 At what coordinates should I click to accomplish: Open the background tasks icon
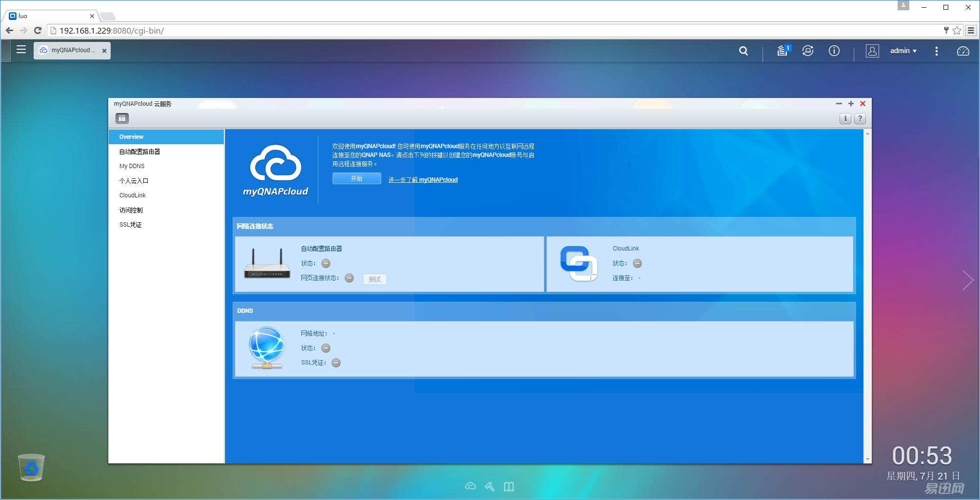[x=784, y=50]
